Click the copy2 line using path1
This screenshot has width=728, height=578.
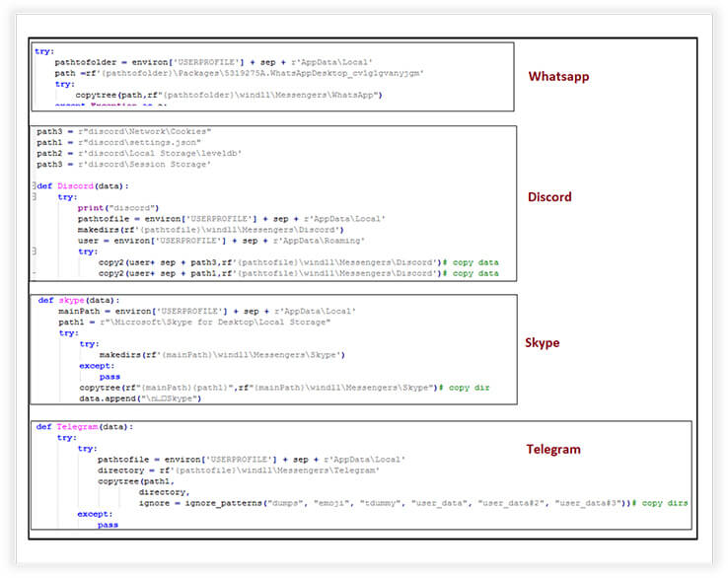coord(299,273)
